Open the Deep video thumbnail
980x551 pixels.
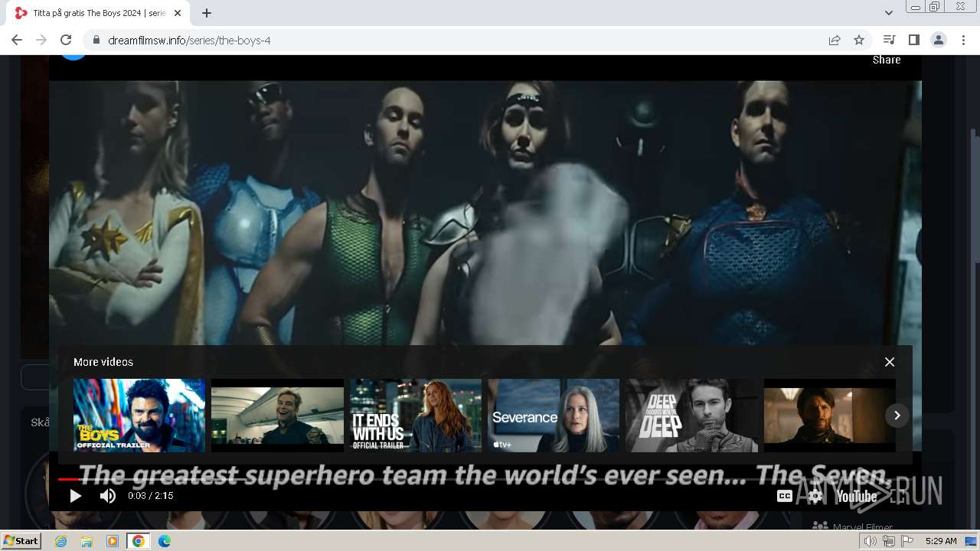(x=692, y=416)
